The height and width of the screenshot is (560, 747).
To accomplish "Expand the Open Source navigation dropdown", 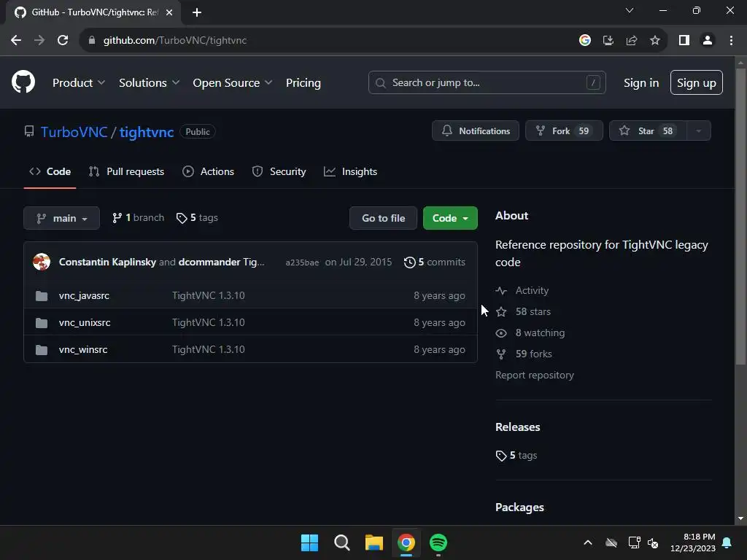I will tap(233, 83).
